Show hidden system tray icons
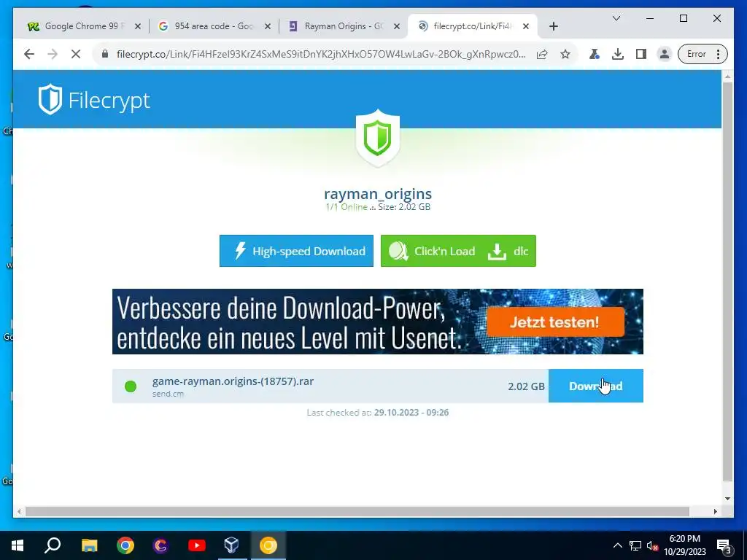 click(617, 545)
